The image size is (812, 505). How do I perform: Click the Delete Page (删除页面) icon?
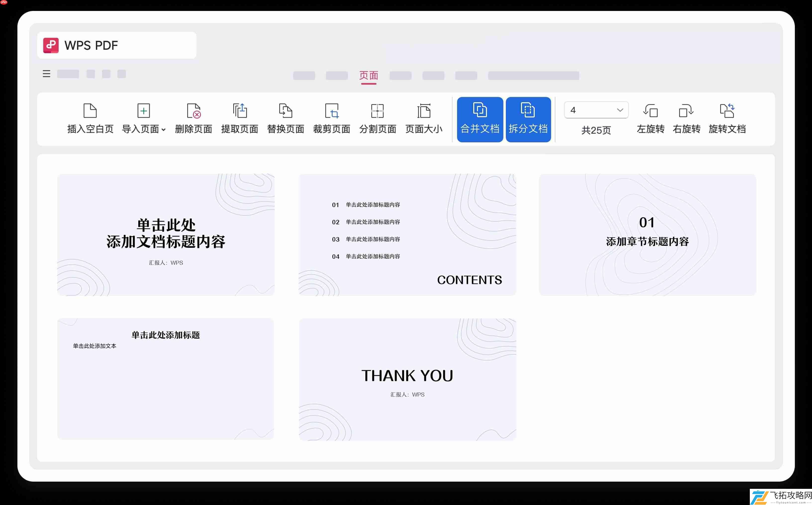[194, 110]
